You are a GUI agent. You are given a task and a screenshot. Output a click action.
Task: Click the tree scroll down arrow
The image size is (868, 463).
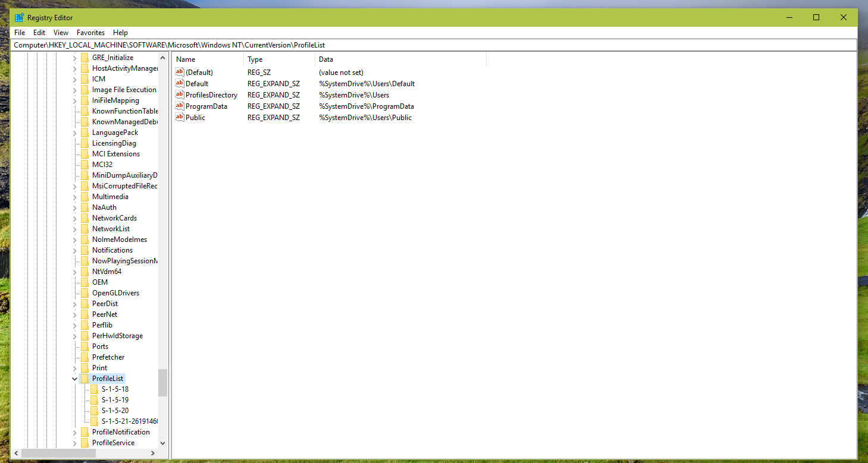[x=163, y=443]
